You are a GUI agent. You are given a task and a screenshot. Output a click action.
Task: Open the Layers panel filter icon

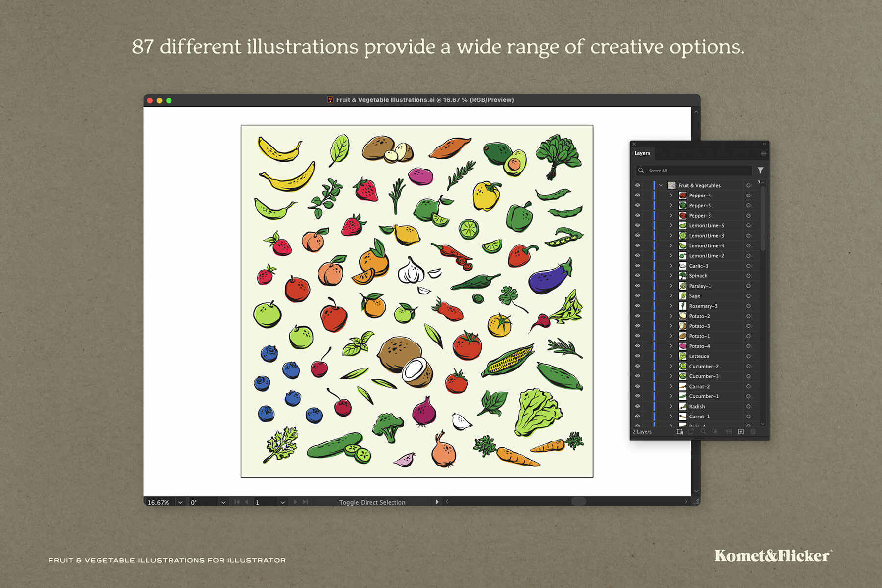coord(760,171)
